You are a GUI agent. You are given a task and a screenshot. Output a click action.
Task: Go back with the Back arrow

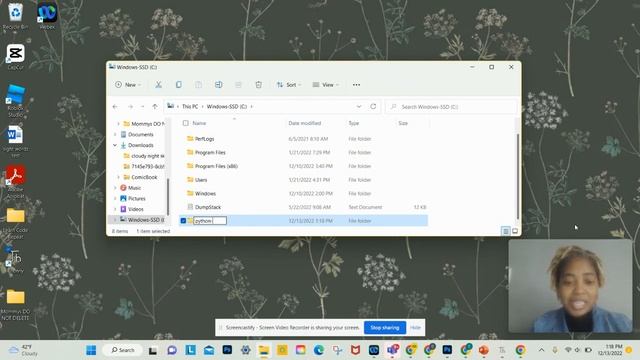[x=115, y=107]
